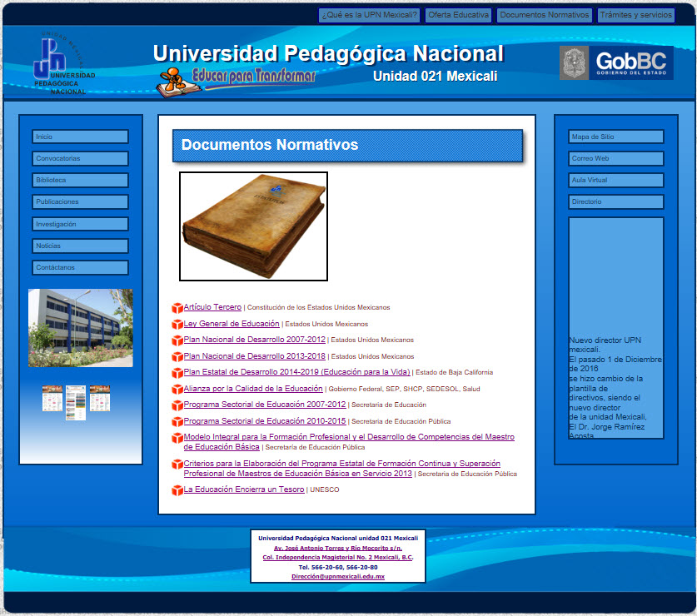Viewport: 697px width, 616px height.
Task: Go to Inicio in the left sidebar
Action: pos(80,137)
